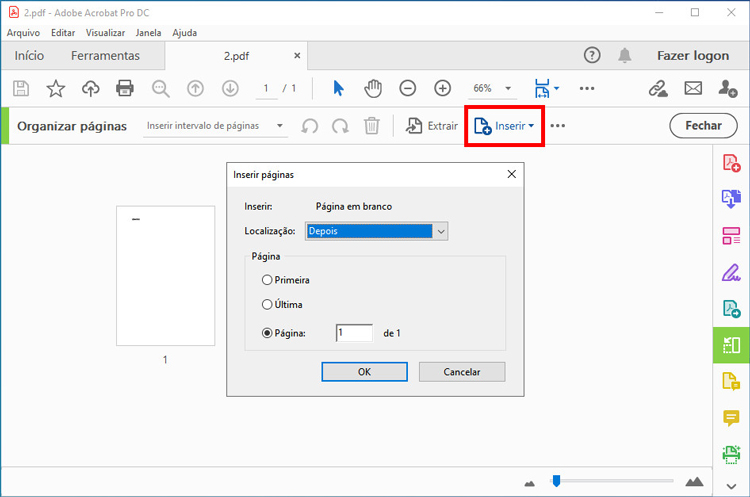Click the star bookmark icon
Screen dimensions: 750x497
55,88
